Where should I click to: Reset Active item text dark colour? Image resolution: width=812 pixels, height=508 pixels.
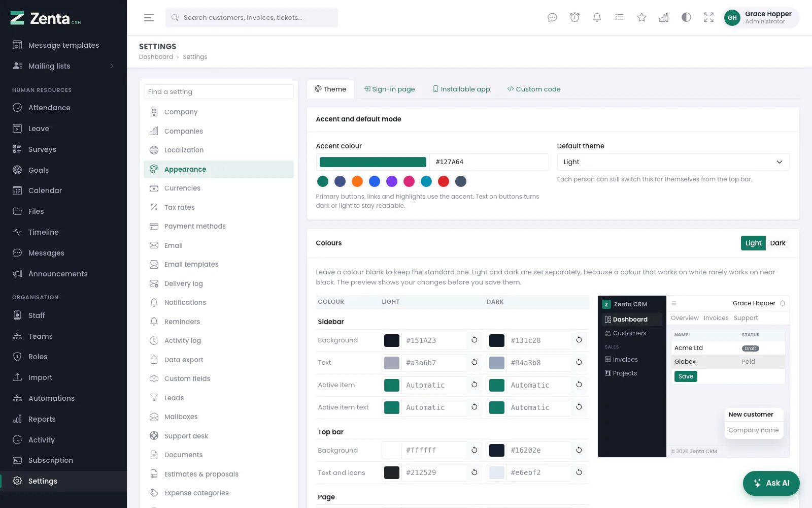579,407
